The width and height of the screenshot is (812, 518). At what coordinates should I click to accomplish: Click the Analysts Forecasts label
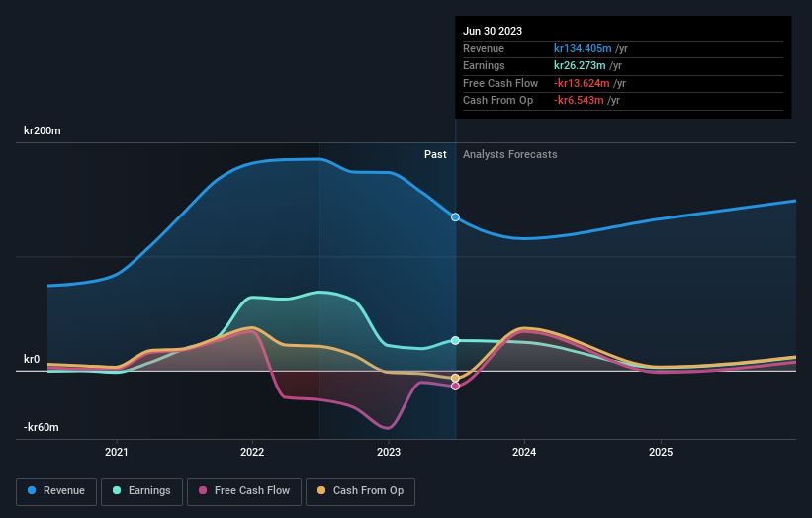coord(510,155)
